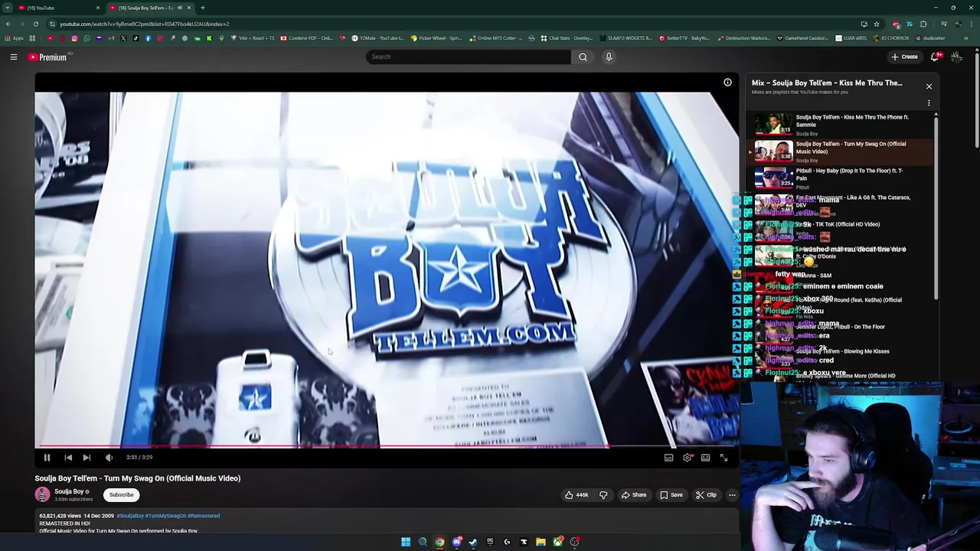This screenshot has height=551, width=980.
Task: Open Soulja Boy channel avatar
Action: pyautogui.click(x=42, y=495)
